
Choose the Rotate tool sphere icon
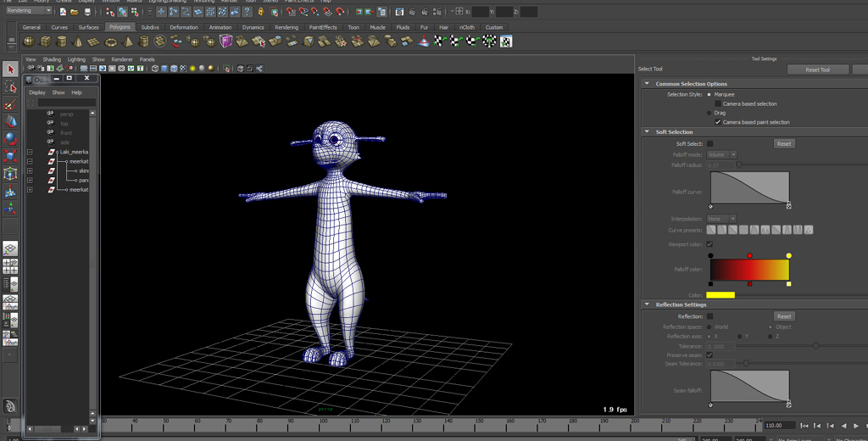[x=10, y=139]
